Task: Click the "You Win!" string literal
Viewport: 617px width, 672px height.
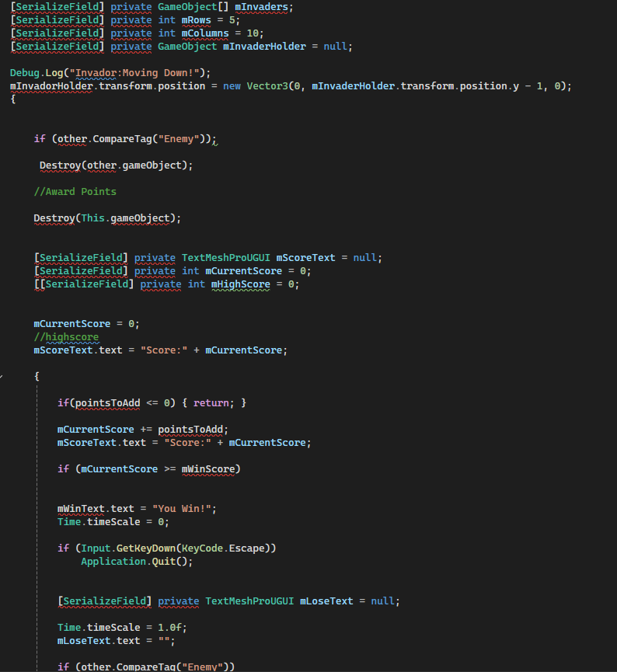Action: 181,509
